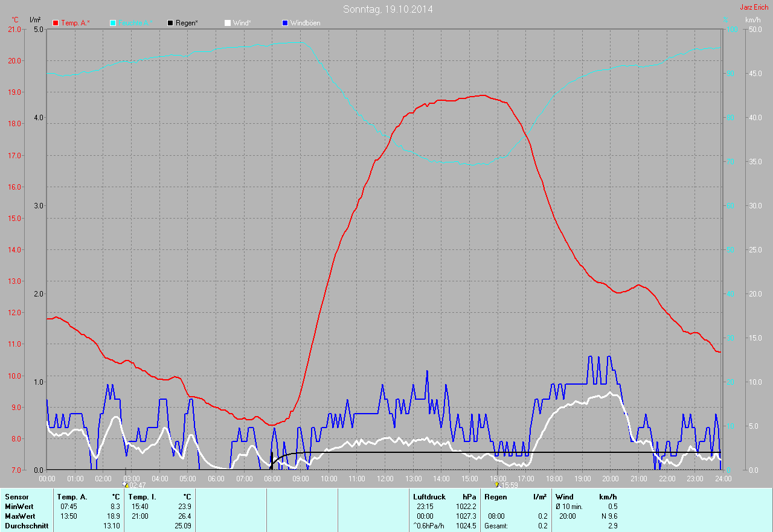Image resolution: width=773 pixels, height=532 pixels.
Task: Click the cyan Feuchte A. legend swatch
Action: tap(113, 23)
